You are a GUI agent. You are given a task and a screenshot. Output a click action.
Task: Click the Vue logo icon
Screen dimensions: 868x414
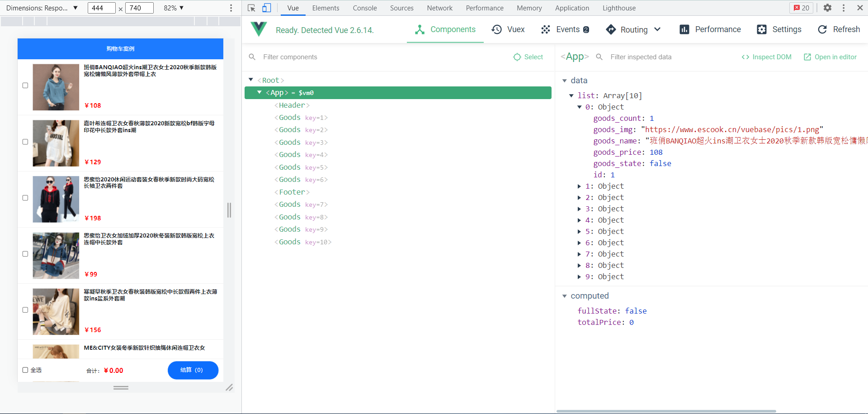click(x=259, y=29)
